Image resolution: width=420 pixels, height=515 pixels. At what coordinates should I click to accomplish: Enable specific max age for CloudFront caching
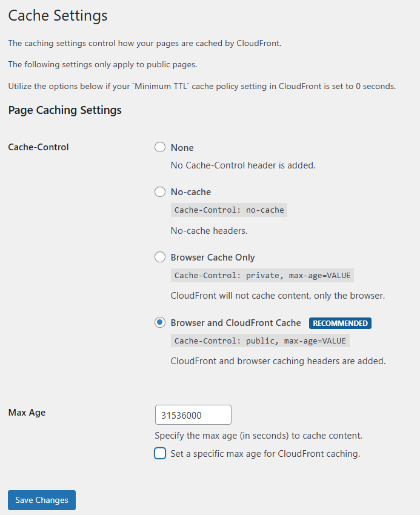coord(159,453)
